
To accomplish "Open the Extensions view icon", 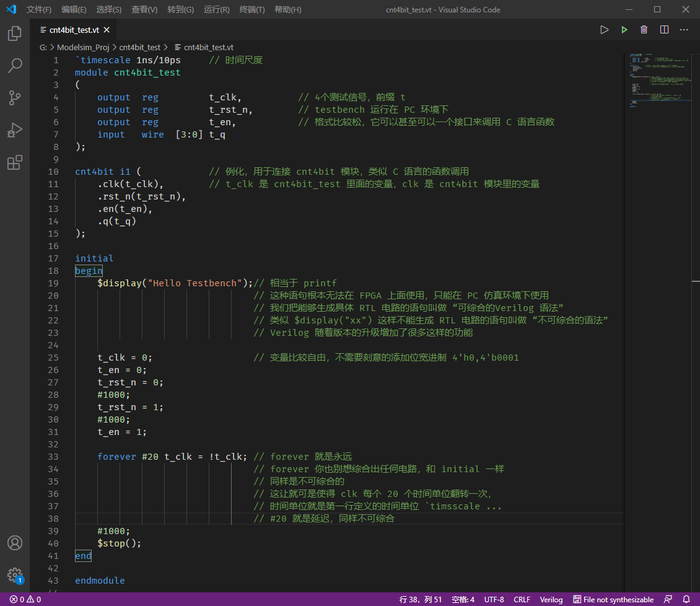I will tap(15, 162).
